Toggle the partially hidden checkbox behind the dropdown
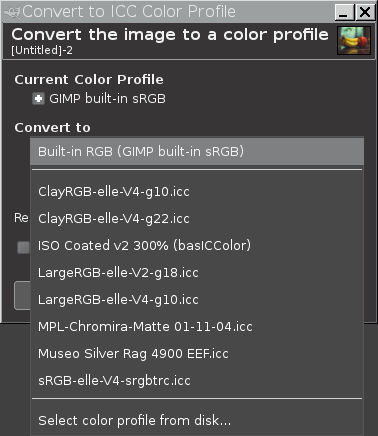378x436 pixels. 23,248
